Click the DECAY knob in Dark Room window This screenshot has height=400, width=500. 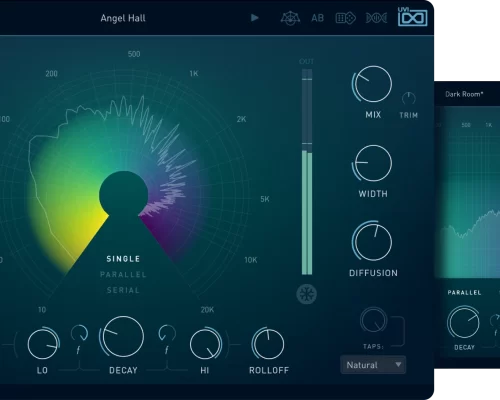click(464, 322)
